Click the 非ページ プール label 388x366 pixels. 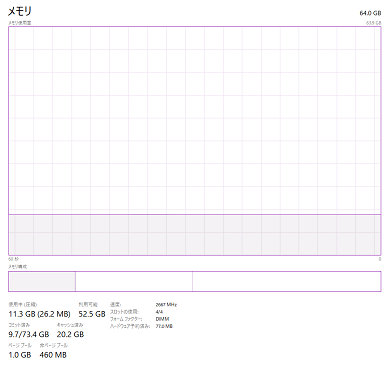(x=53, y=345)
